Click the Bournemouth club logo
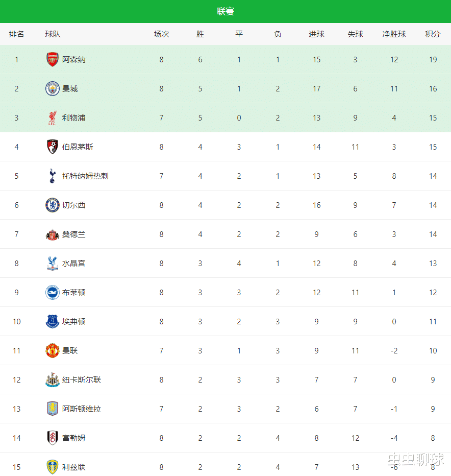 [53, 147]
